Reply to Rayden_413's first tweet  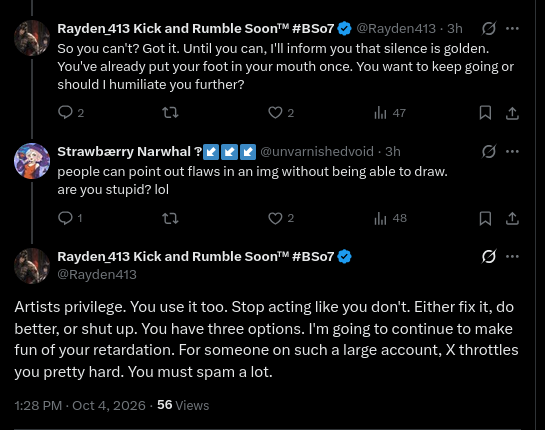[x=71, y=113]
